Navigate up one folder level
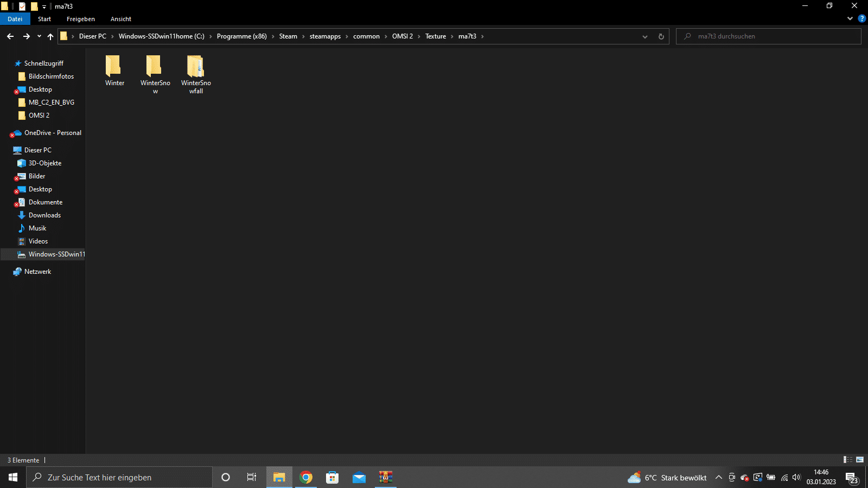 pos(50,36)
